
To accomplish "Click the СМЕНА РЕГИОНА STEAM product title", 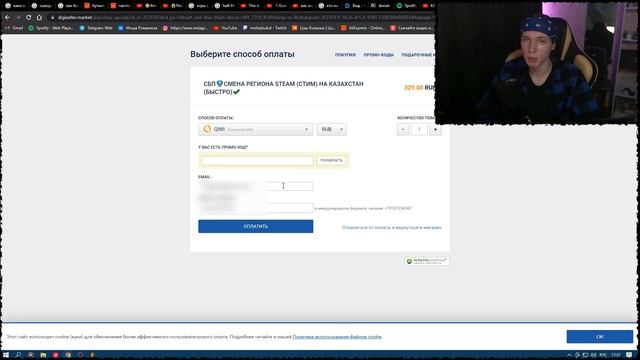I will [x=283, y=88].
